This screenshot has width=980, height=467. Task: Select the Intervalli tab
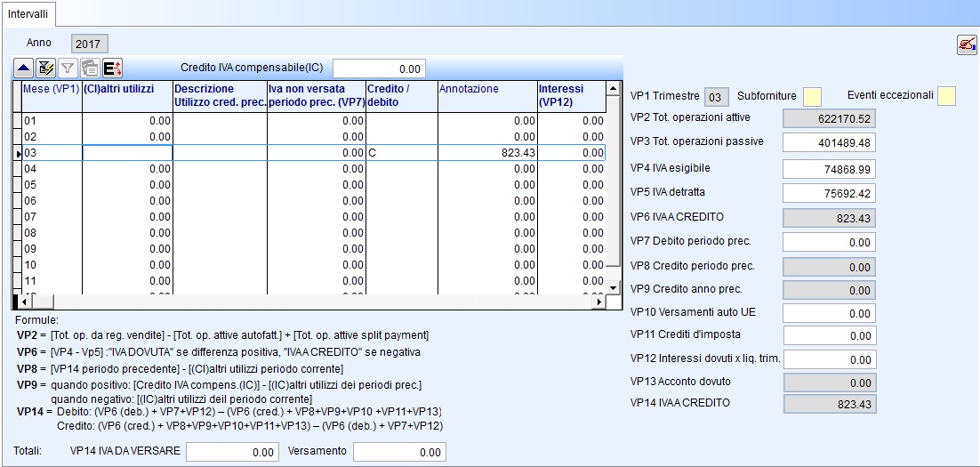28,13
